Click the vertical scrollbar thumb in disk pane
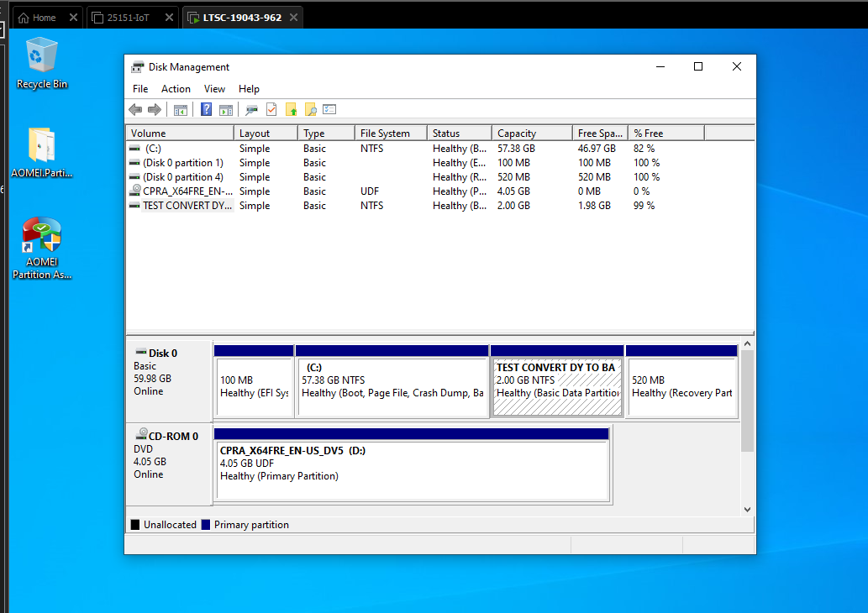Viewport: 868px width, 613px height. [x=747, y=401]
